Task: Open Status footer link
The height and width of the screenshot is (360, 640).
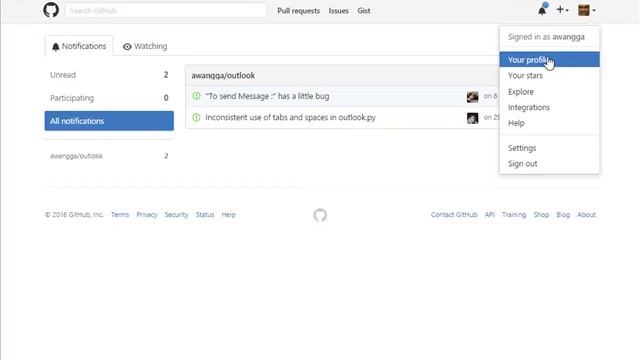Action: pos(204,215)
